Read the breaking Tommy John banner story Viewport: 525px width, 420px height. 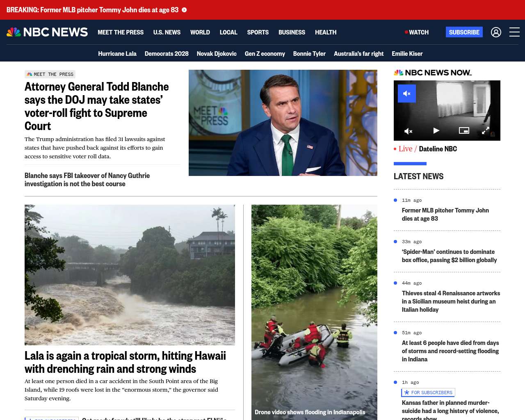(x=93, y=10)
